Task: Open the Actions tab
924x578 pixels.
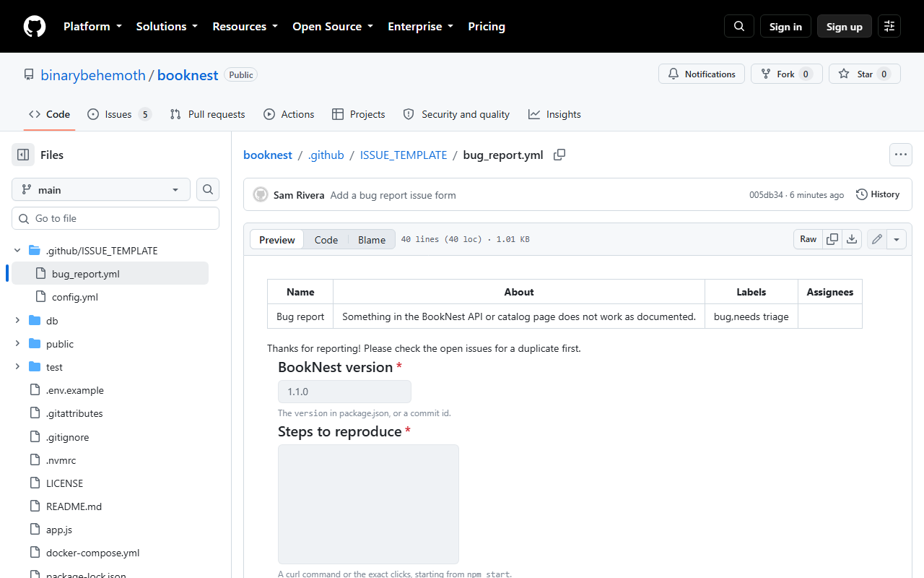Action: pyautogui.click(x=289, y=114)
